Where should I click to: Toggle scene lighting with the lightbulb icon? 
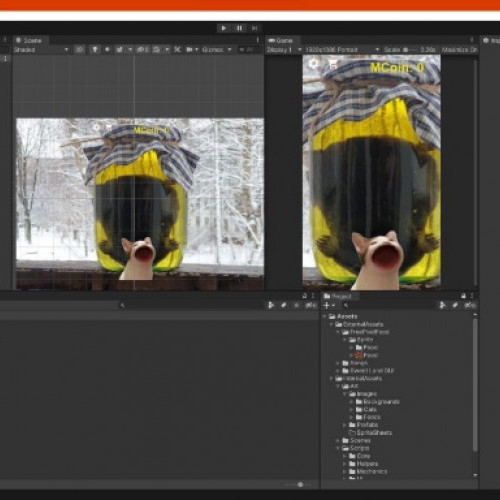[x=95, y=50]
